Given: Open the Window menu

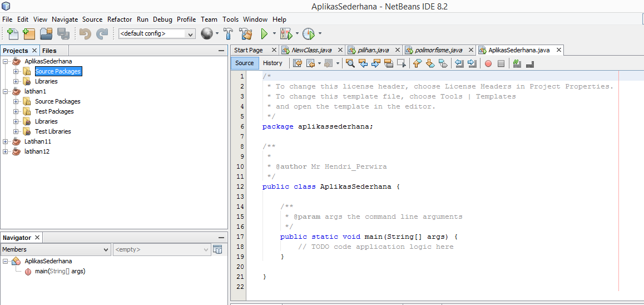Looking at the screenshot, I should click(255, 19).
